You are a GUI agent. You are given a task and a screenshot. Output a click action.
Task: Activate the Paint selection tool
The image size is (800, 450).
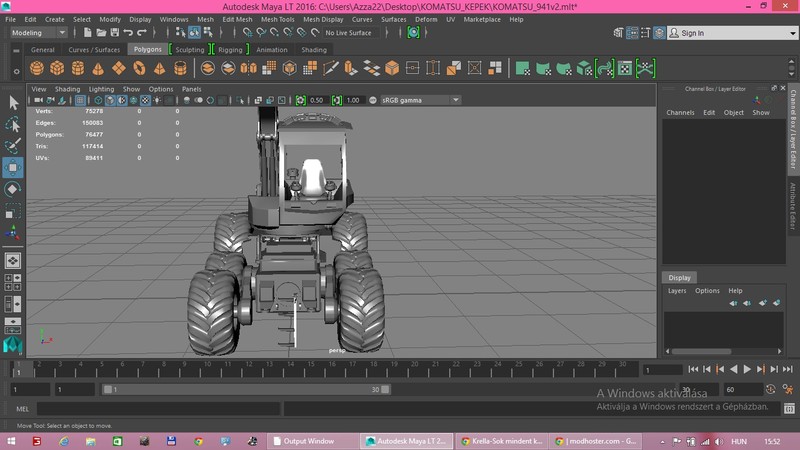click(x=13, y=146)
